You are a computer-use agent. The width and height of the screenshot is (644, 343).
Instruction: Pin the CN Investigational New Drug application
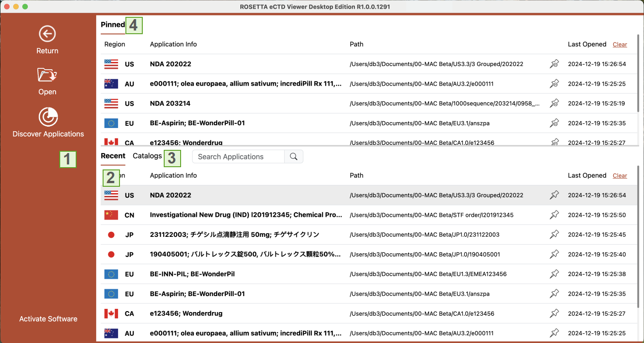click(x=554, y=215)
